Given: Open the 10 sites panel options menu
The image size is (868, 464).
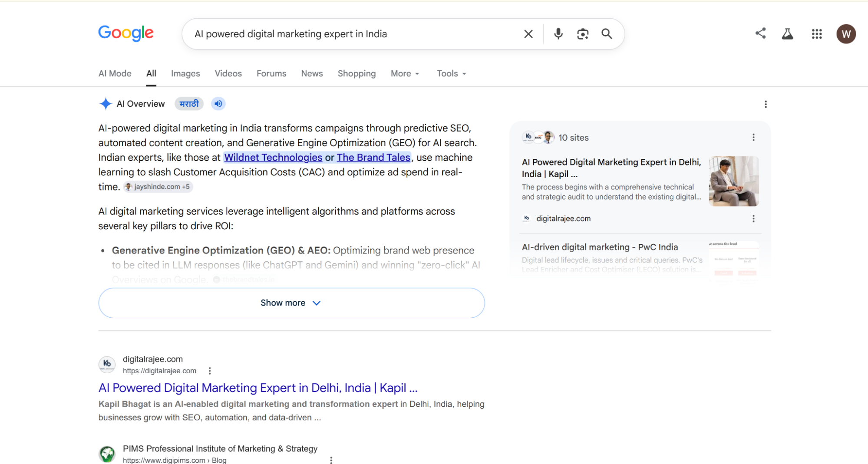Looking at the screenshot, I should coord(753,138).
